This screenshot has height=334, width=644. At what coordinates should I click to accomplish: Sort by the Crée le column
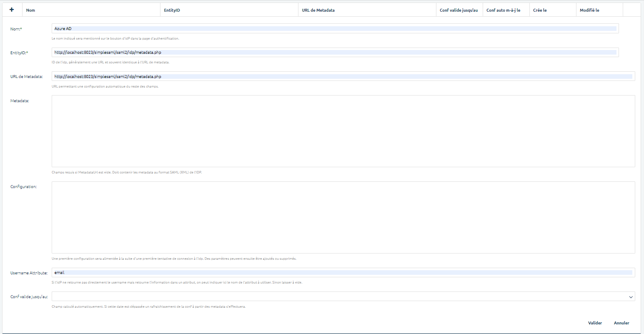click(x=540, y=10)
